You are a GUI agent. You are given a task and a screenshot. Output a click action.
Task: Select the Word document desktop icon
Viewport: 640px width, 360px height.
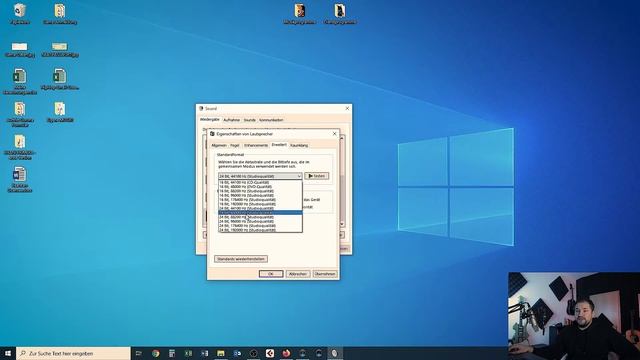click(x=19, y=179)
